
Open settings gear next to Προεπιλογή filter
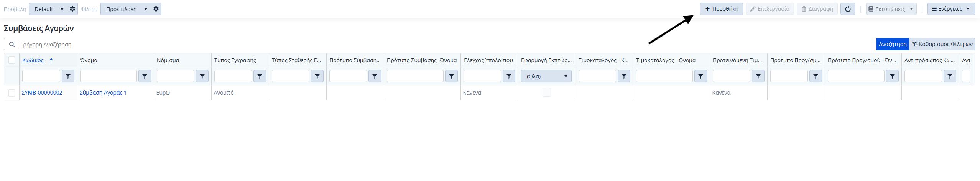point(156,9)
